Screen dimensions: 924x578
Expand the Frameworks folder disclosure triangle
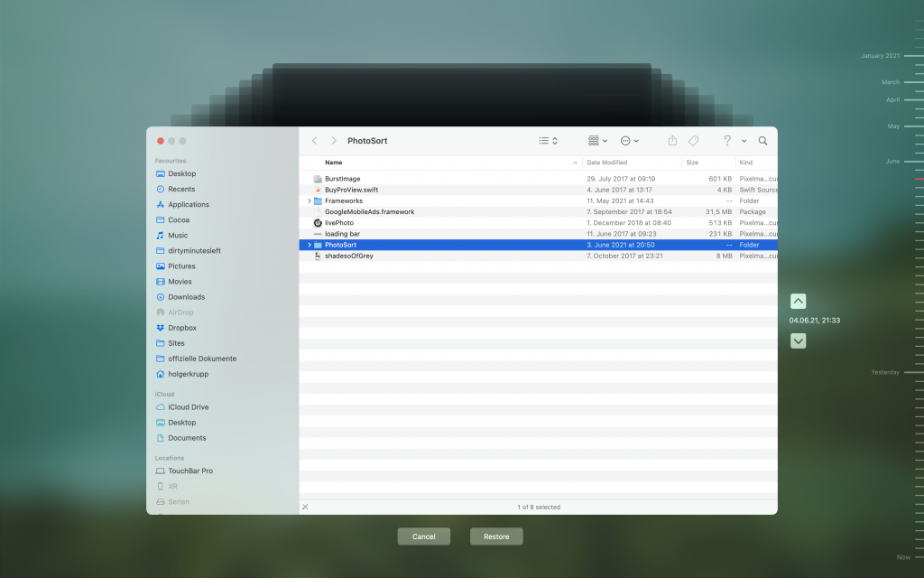pos(309,200)
